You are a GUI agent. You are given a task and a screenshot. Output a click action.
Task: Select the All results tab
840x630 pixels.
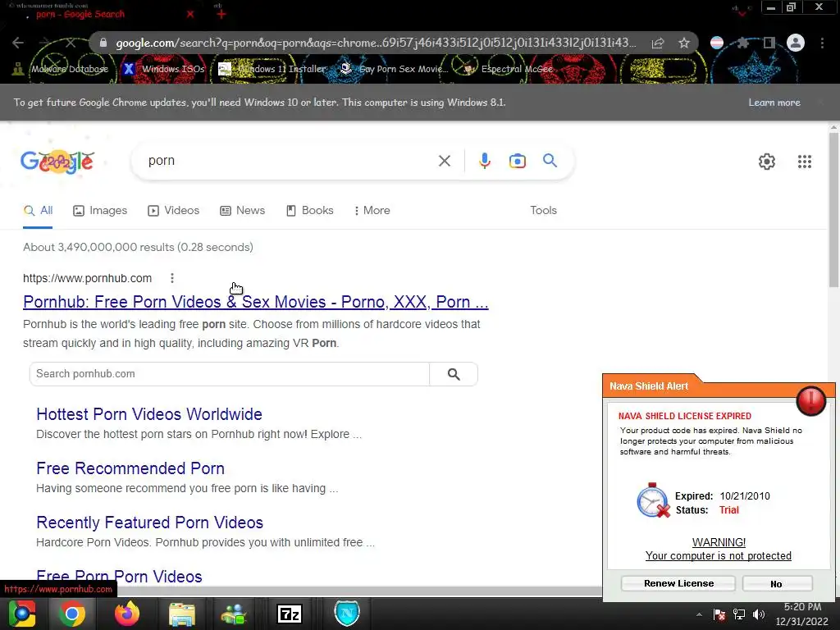38,211
